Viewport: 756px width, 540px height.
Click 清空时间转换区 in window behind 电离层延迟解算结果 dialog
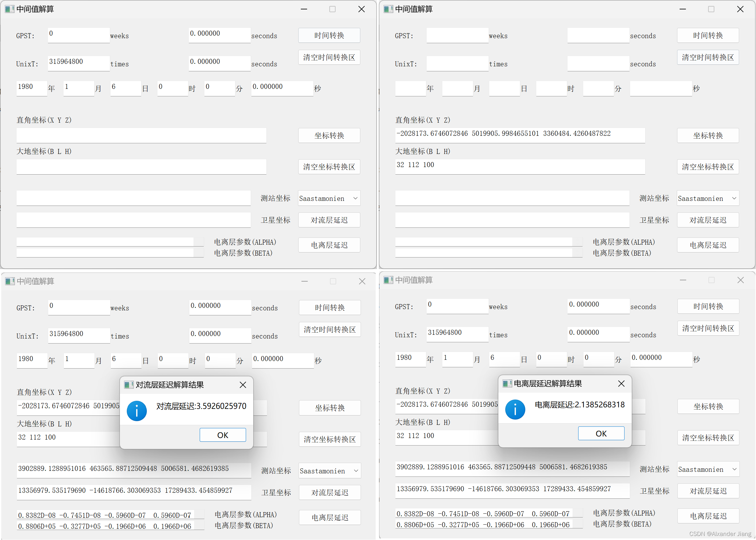[x=708, y=328]
